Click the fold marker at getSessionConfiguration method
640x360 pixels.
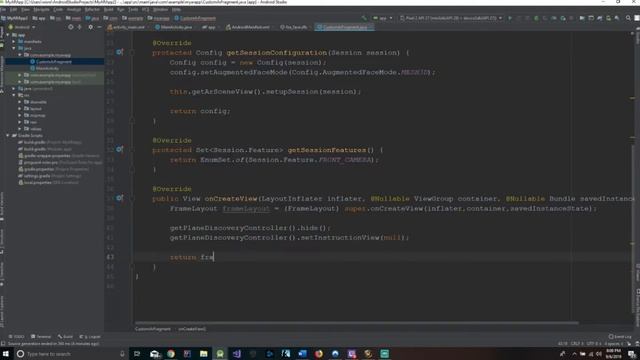point(132,53)
